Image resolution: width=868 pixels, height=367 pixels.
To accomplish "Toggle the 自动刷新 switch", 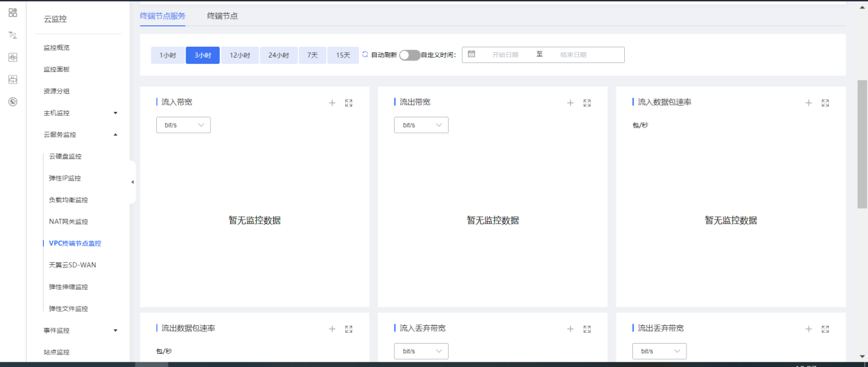I will tap(409, 55).
